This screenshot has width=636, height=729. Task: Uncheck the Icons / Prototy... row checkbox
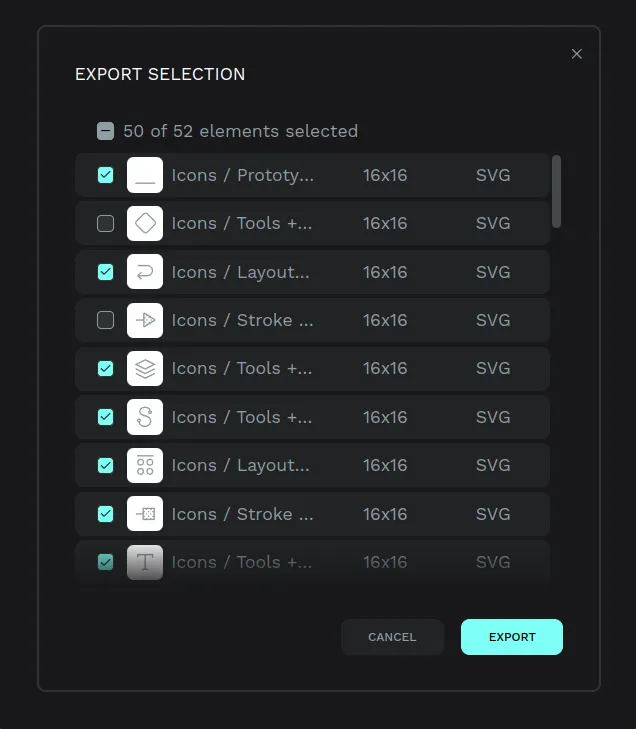pos(105,175)
